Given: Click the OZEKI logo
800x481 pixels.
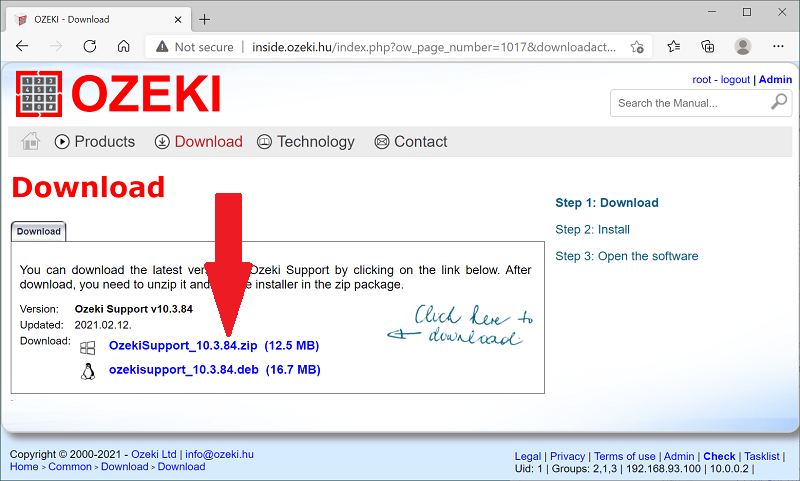Looking at the screenshot, I should 118,94.
